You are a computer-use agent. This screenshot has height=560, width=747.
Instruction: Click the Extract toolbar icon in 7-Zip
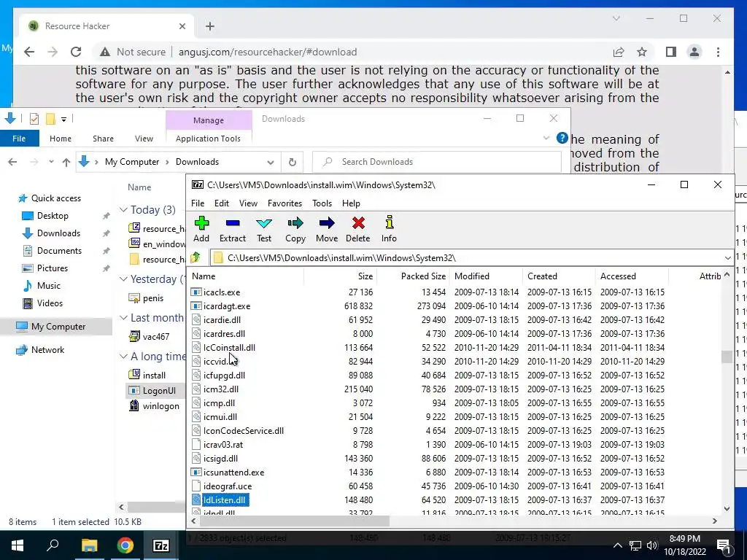point(233,229)
